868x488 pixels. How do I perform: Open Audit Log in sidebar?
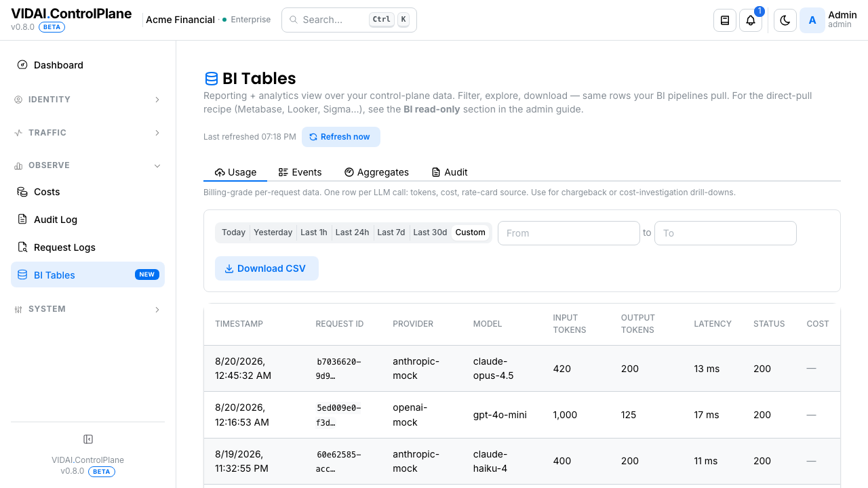(87, 220)
